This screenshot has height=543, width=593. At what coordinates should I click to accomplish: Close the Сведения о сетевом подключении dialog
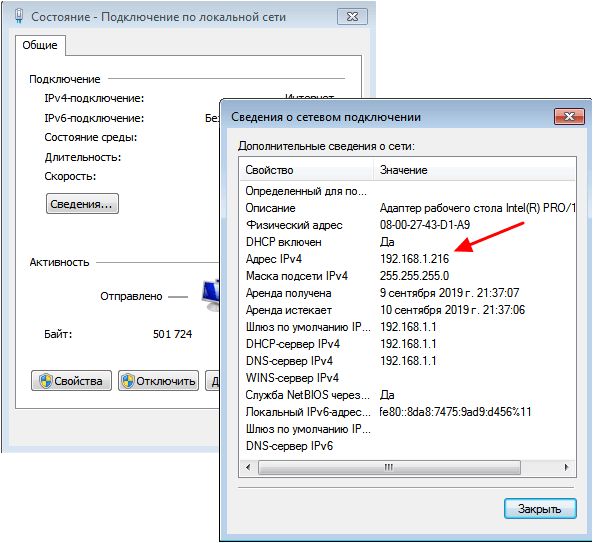569,116
